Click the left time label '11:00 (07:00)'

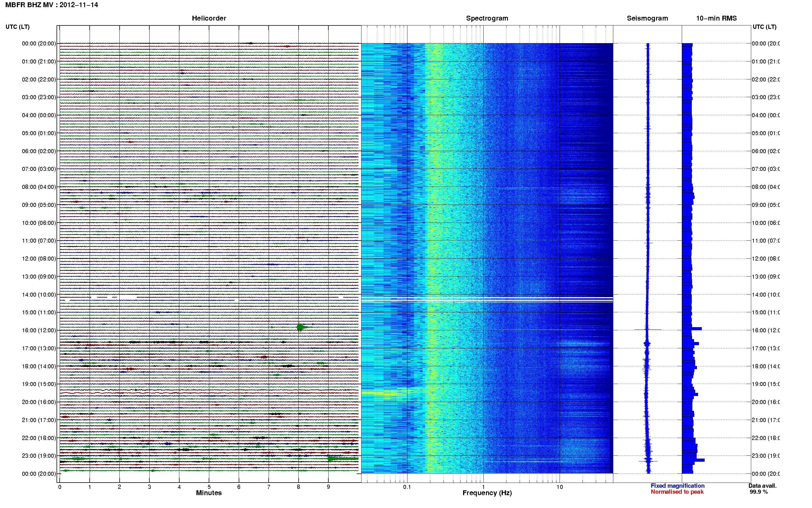tap(39, 241)
